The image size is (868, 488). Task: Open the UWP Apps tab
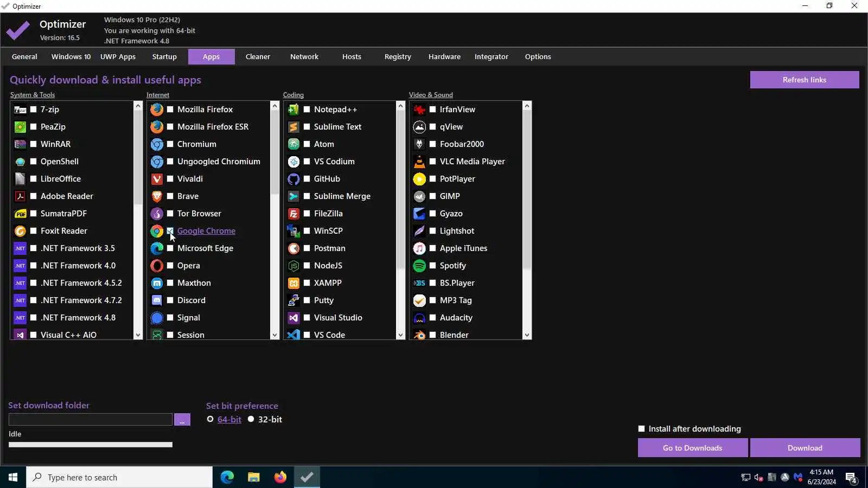(x=118, y=56)
